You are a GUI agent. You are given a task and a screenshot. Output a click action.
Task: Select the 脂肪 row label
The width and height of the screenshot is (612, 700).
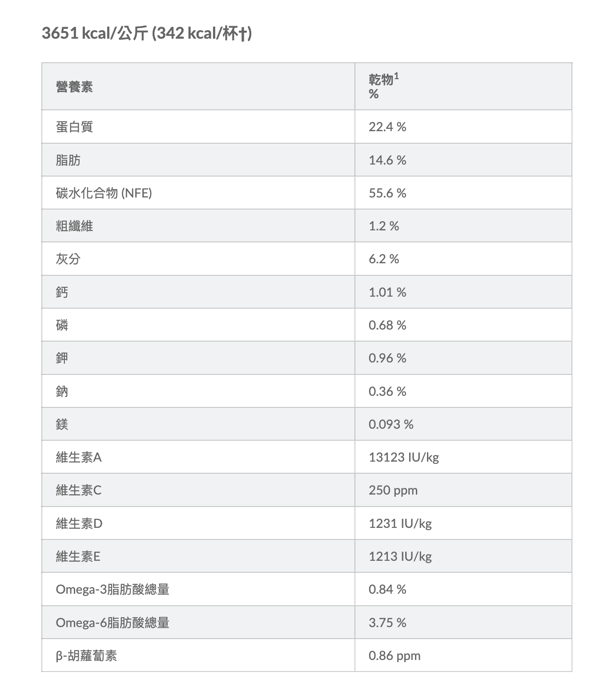(68, 160)
